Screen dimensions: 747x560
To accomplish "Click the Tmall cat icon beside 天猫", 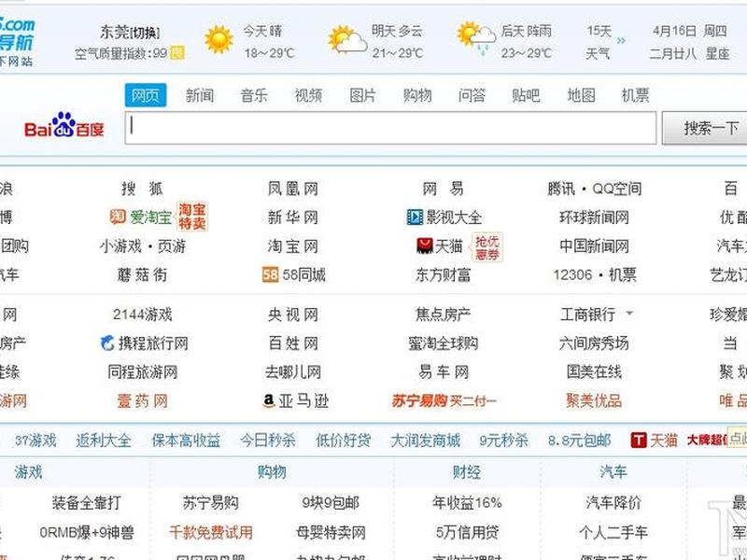I will 425,246.
